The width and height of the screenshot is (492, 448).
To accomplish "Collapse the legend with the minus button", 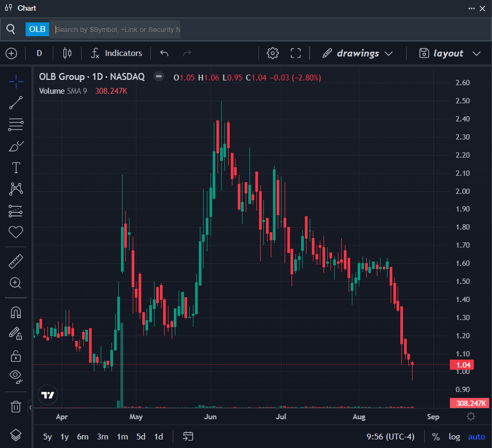I will [159, 76].
